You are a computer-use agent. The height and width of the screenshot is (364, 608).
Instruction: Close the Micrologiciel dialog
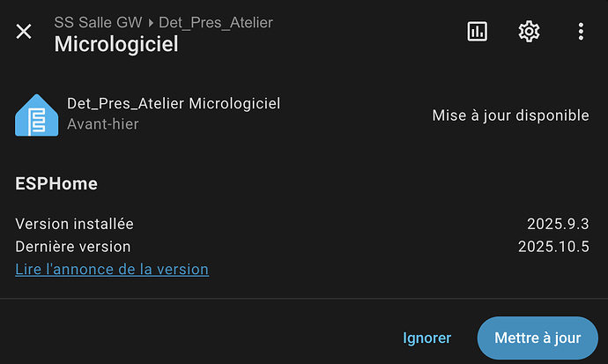point(24,32)
